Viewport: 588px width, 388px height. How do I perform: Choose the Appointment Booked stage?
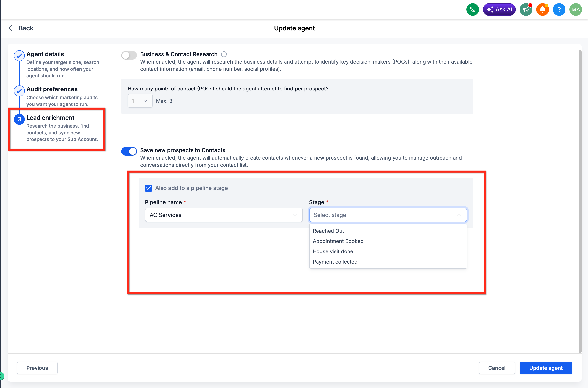pyautogui.click(x=388, y=241)
